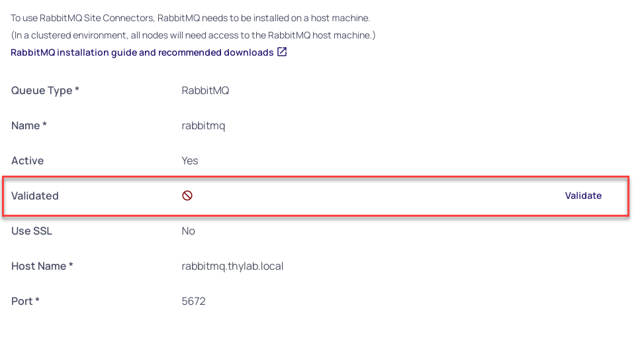The image size is (644, 338).
Task: Click the Use SSL value No
Action: pyautogui.click(x=189, y=231)
